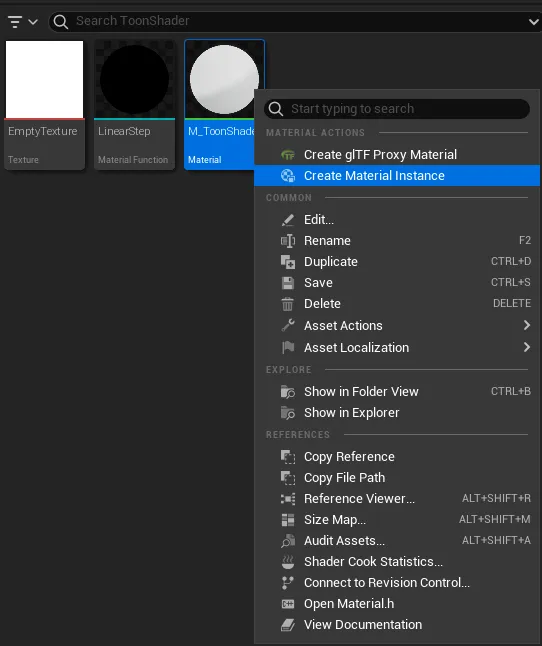Click the Search ToonShader input field

pyautogui.click(x=294, y=21)
